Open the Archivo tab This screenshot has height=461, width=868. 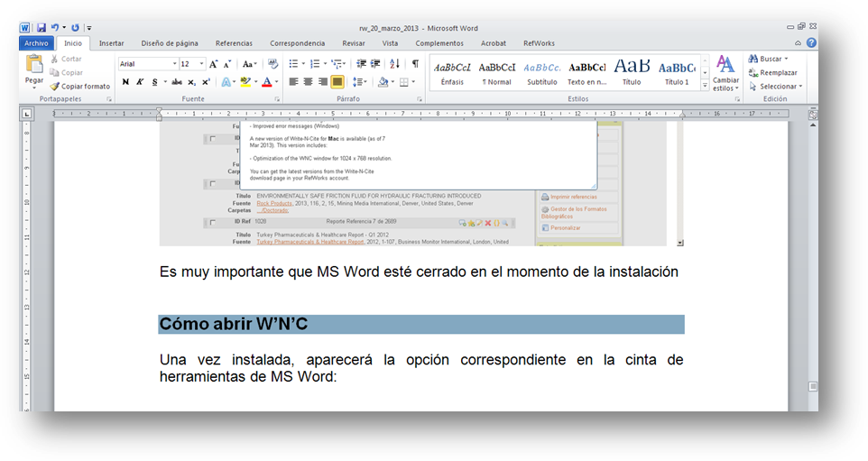[36, 43]
